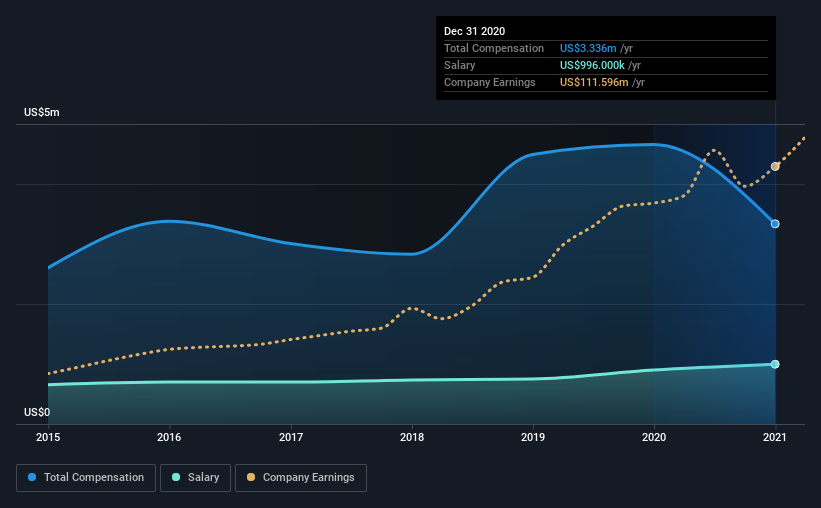Click the blue Total Compensation legend dot
Viewport: 821px width, 508px height.
[x=32, y=477]
